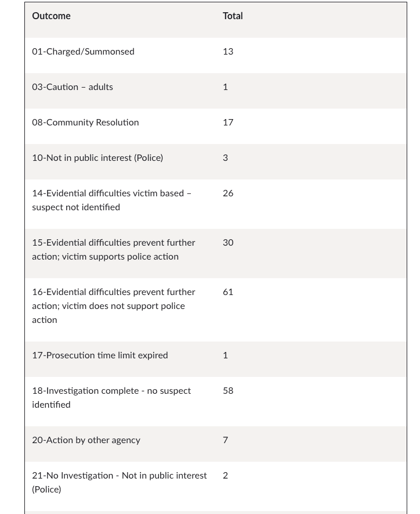Select the 03-Caution – adults row label
The image size is (420, 514).
73,87
